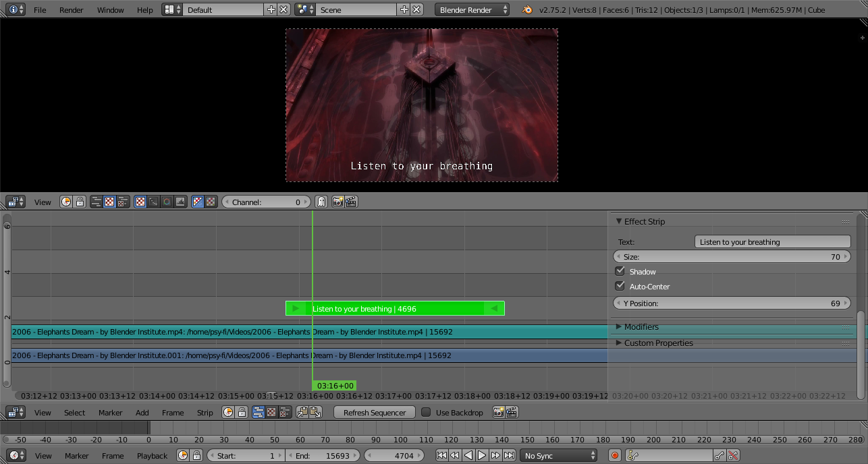Add a new scene next to Scene field
This screenshot has width=868, height=464.
404,9
